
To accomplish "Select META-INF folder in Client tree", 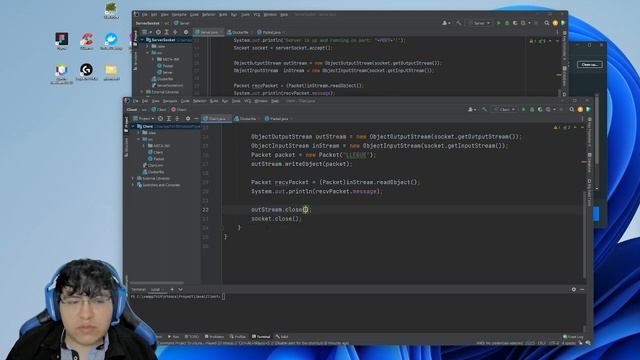I will 159,146.
